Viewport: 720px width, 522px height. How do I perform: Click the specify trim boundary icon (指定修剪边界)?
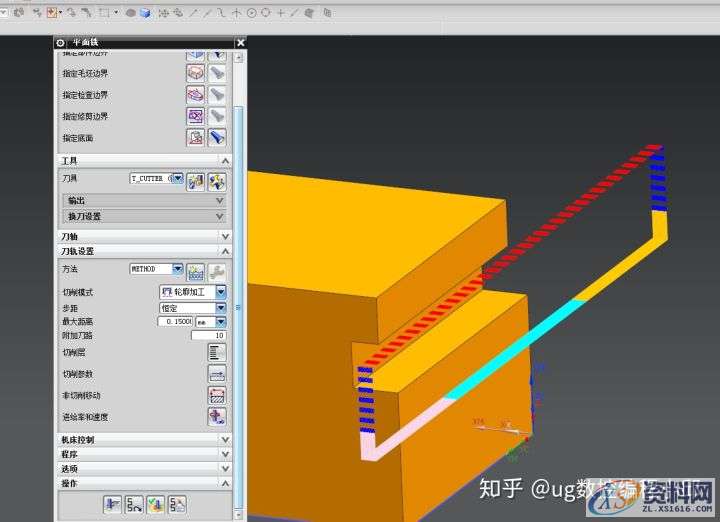(195, 116)
